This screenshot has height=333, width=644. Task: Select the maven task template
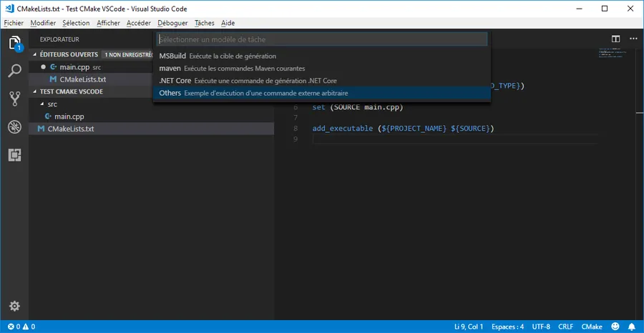click(322, 69)
